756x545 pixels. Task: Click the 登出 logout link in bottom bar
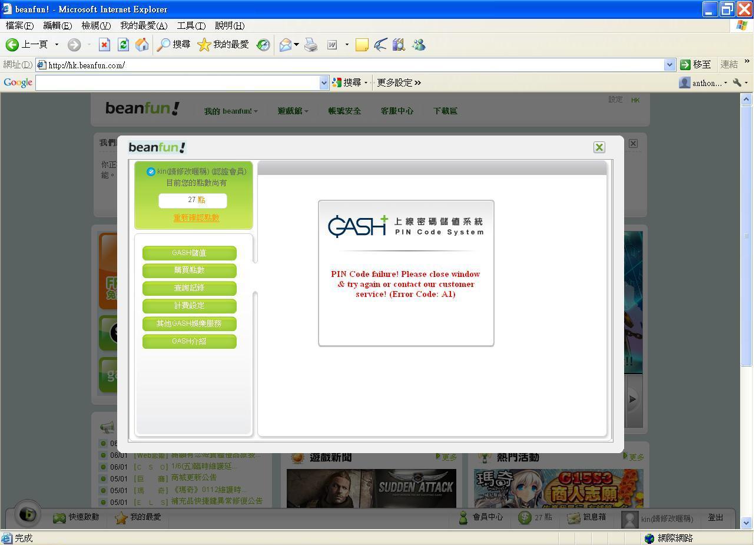coord(715,517)
